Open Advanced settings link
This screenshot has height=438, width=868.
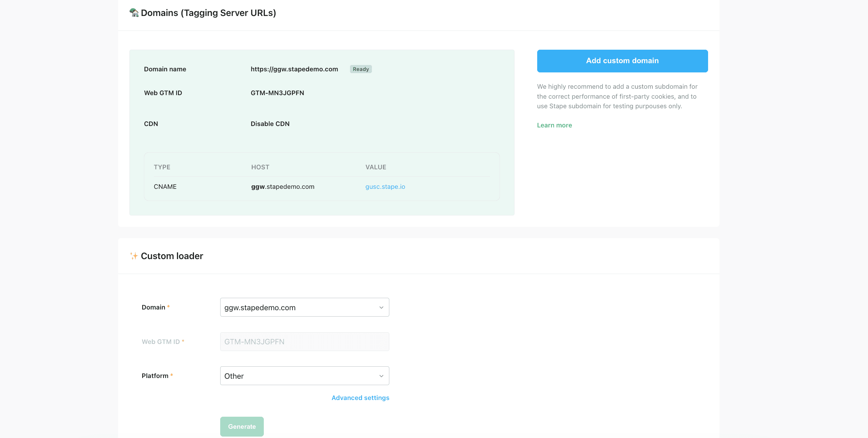360,398
